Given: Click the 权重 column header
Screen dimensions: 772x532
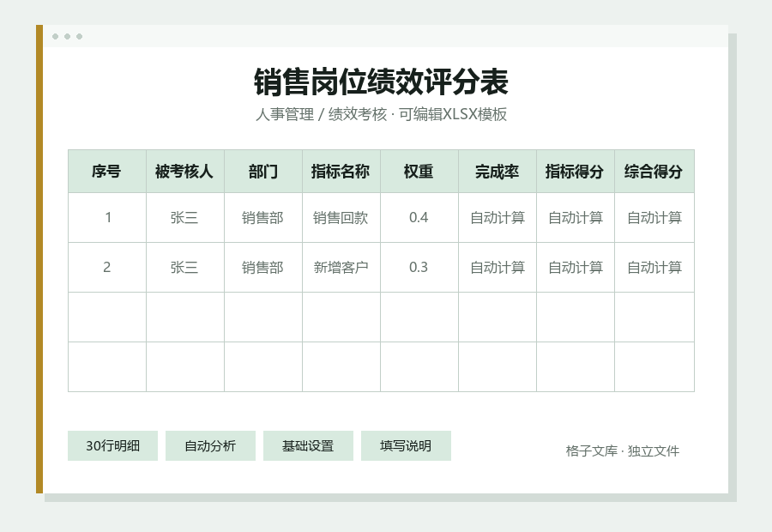Looking at the screenshot, I should (419, 172).
